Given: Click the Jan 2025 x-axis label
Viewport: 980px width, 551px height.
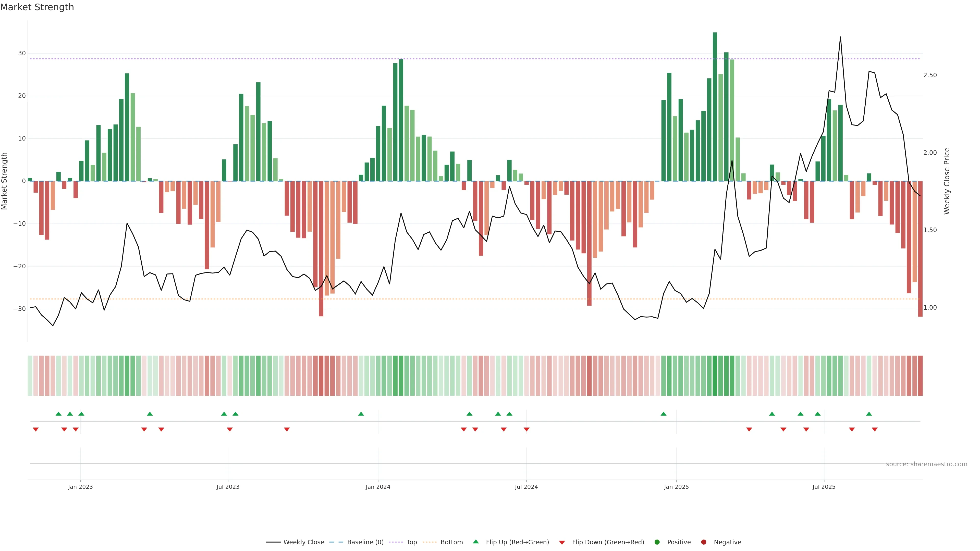Looking at the screenshot, I should pos(676,487).
